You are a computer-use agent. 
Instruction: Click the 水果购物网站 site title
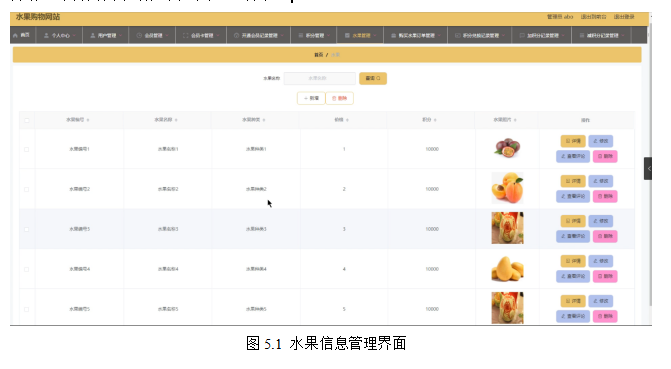click(x=38, y=17)
